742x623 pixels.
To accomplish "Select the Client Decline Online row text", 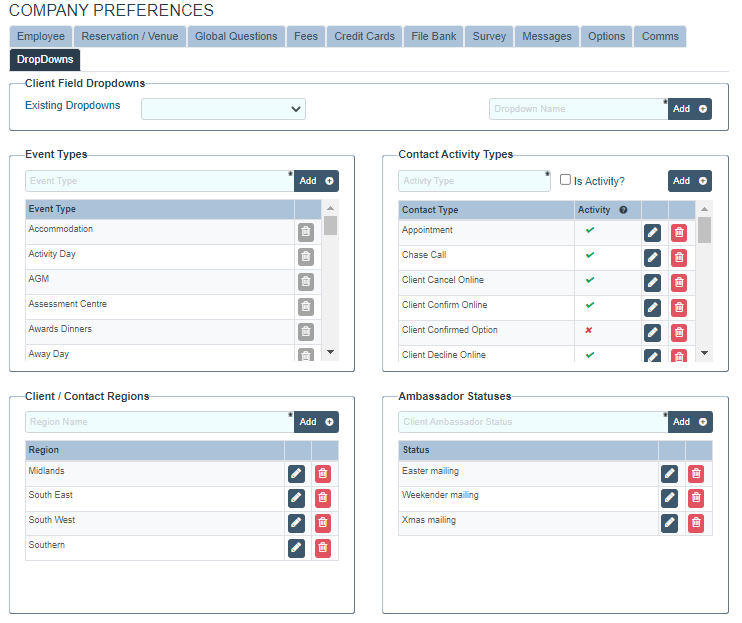I will point(443,355).
